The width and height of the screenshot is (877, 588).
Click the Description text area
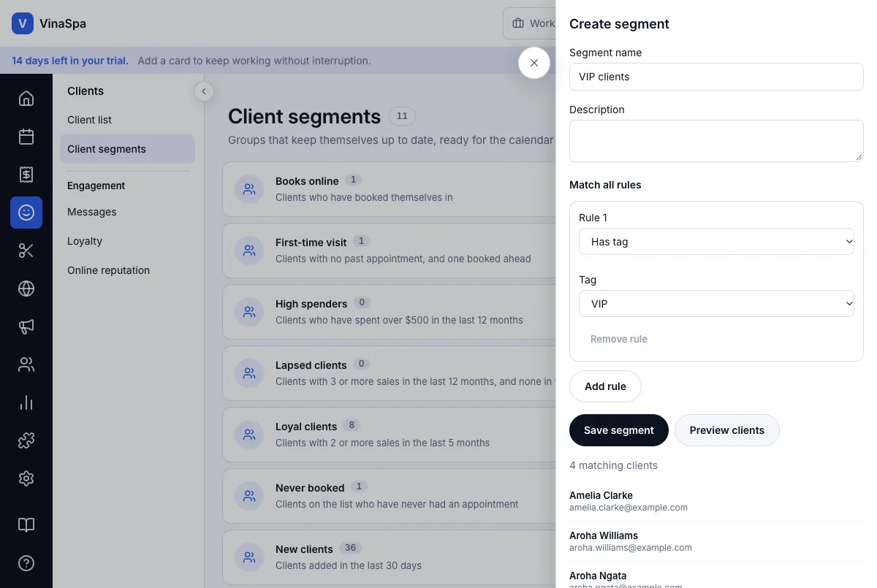(x=716, y=141)
